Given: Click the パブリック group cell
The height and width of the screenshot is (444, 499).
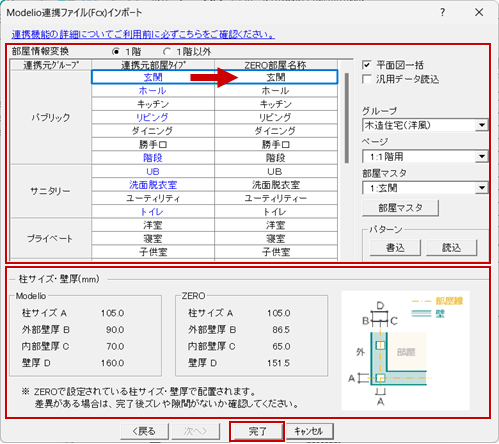Looking at the screenshot, I should pyautogui.click(x=51, y=117).
